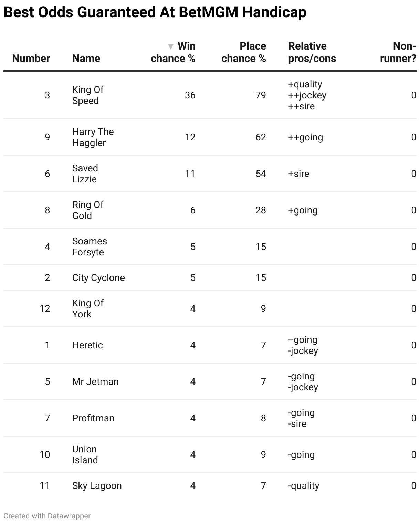Sort by Number column header
Screen dimensions: 420x524
[x=31, y=59]
